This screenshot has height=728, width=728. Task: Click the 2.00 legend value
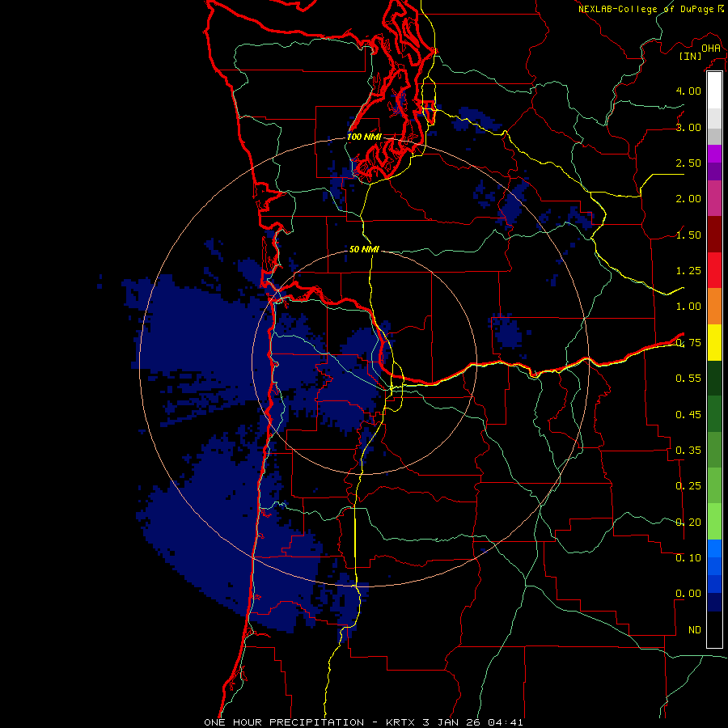click(x=688, y=199)
